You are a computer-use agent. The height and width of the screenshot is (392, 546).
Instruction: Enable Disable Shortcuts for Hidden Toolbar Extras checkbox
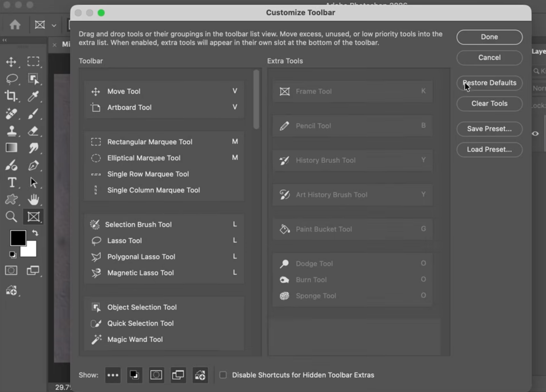click(223, 375)
